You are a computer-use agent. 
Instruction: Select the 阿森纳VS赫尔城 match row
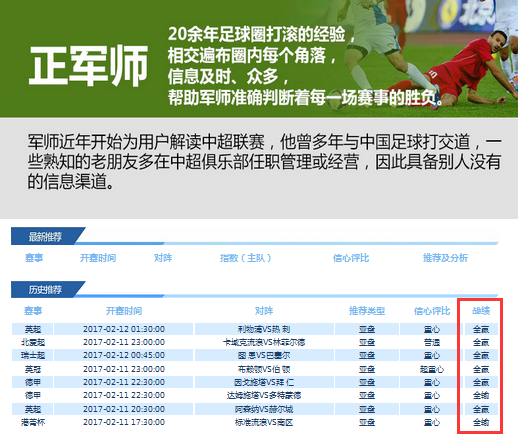[x=255, y=409]
